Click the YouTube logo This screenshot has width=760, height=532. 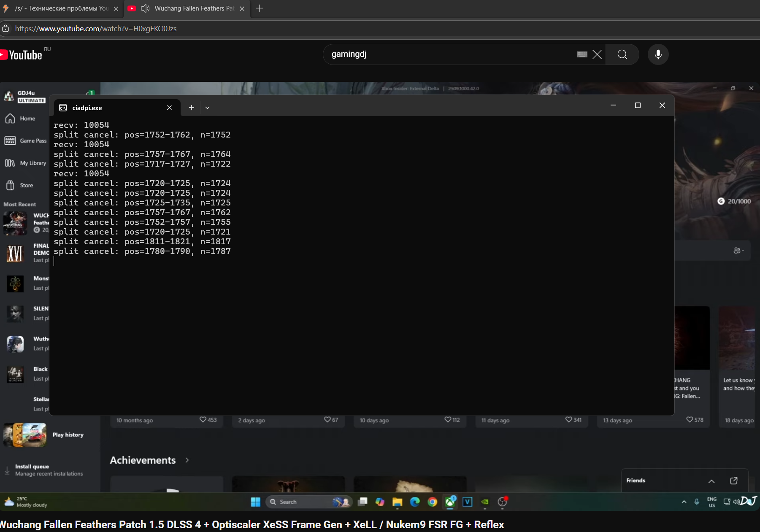pyautogui.click(x=21, y=55)
